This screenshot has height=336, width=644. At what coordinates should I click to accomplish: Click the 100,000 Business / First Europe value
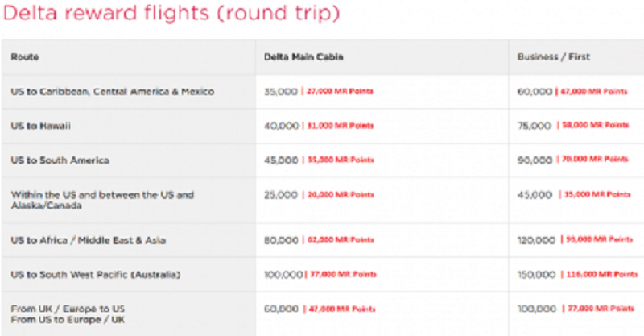pyautogui.click(x=537, y=309)
